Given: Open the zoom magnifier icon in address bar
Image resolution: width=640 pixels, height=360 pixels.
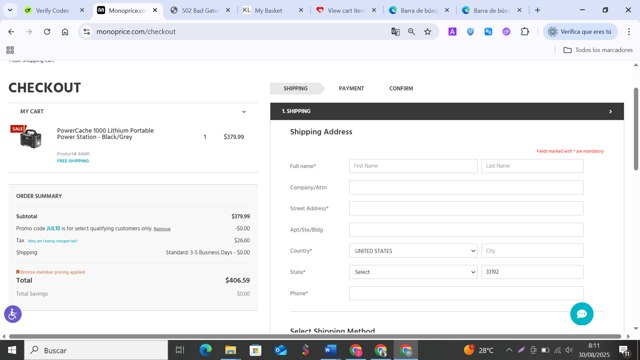Looking at the screenshot, I should coord(411,31).
